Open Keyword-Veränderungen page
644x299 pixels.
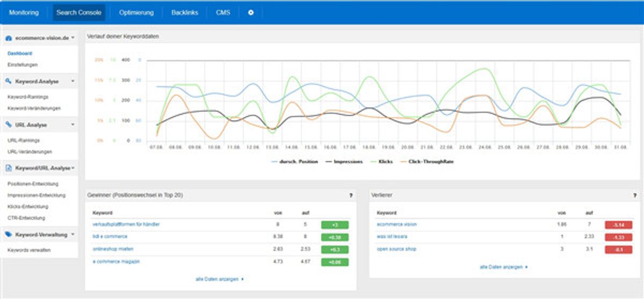pyautogui.click(x=34, y=108)
